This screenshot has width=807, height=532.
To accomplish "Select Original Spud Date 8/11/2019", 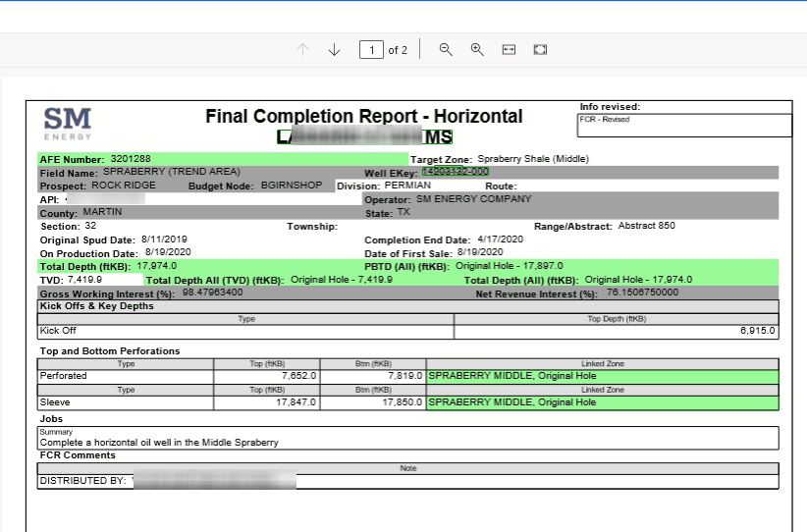I will 164,239.
